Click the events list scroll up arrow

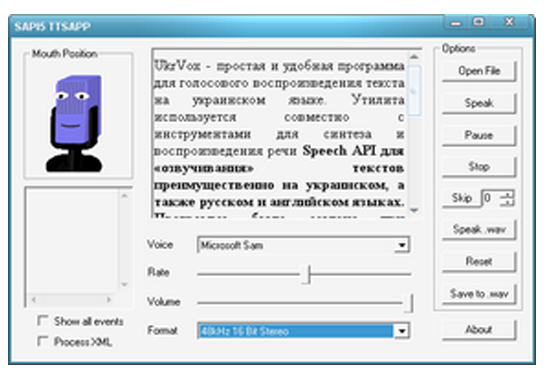coord(125,196)
